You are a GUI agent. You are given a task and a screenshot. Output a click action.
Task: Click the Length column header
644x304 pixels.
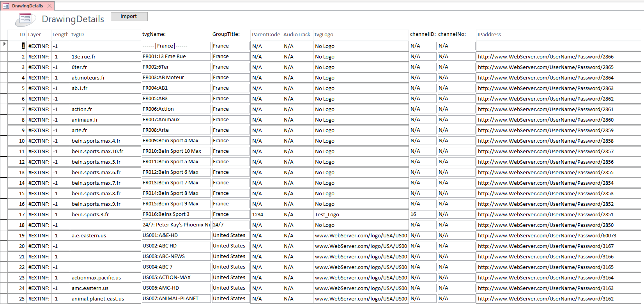60,35
